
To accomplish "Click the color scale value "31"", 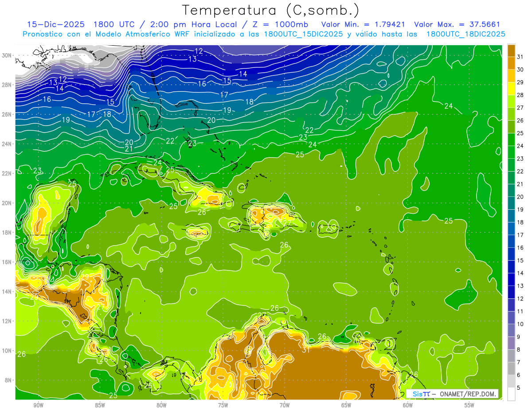I will 520,57.
